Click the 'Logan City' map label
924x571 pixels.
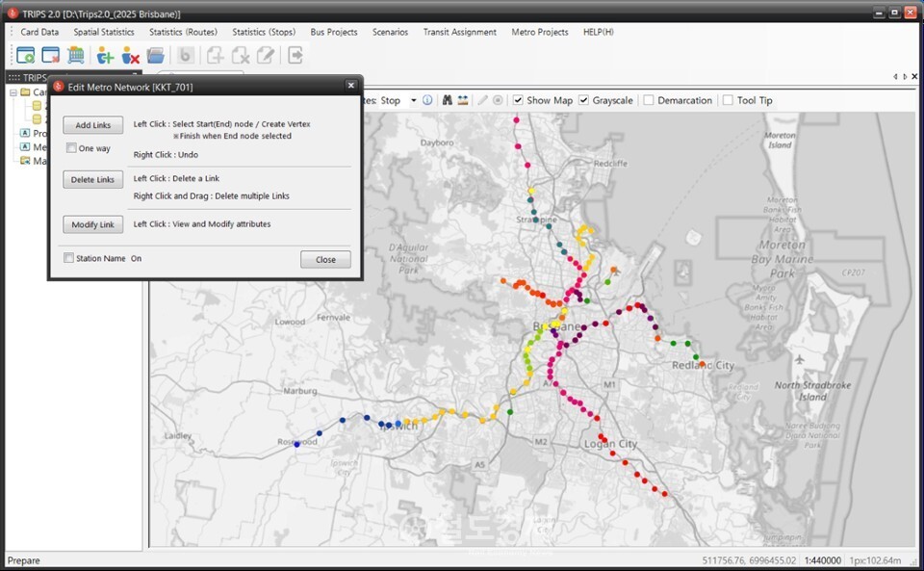(610, 444)
